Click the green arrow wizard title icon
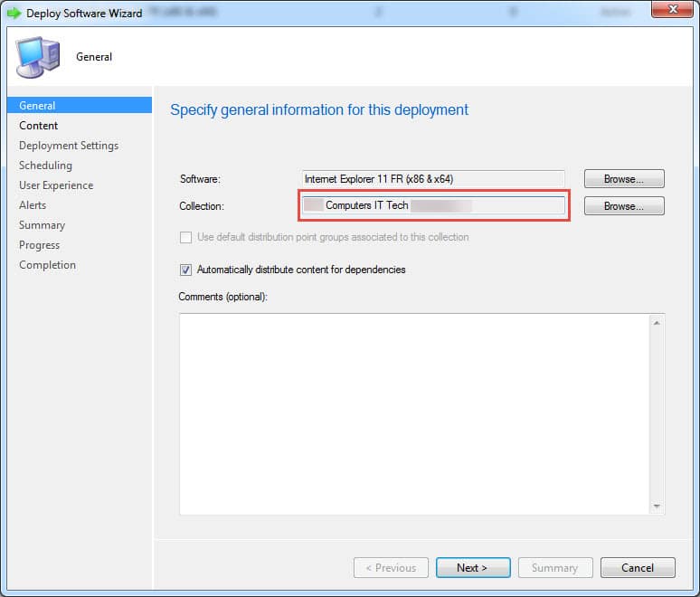Screen dimensions: 700x597 (14, 14)
